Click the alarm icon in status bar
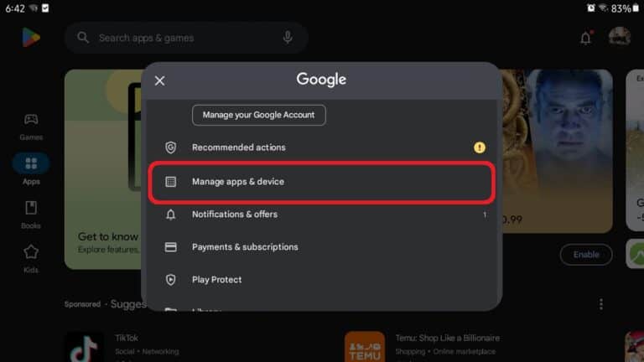 (x=590, y=8)
